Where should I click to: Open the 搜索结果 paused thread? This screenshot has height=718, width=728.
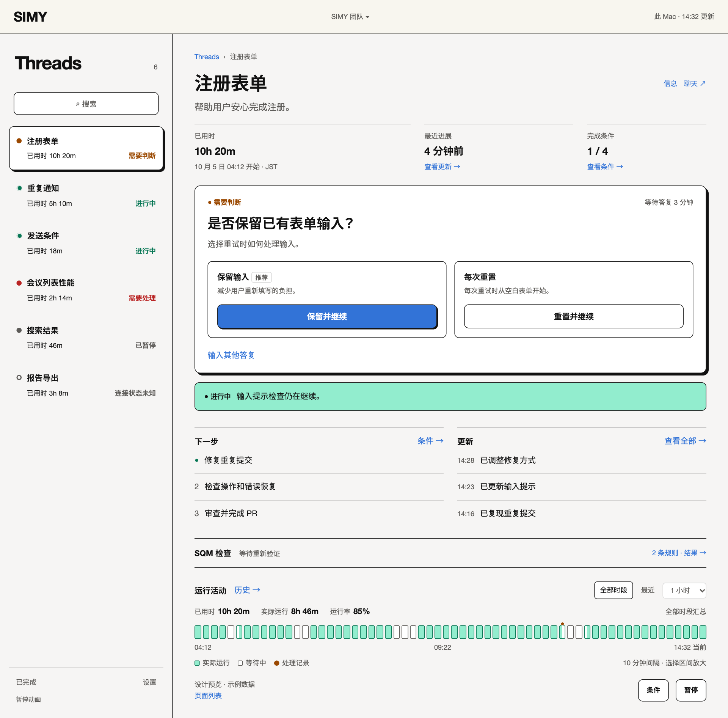86,338
